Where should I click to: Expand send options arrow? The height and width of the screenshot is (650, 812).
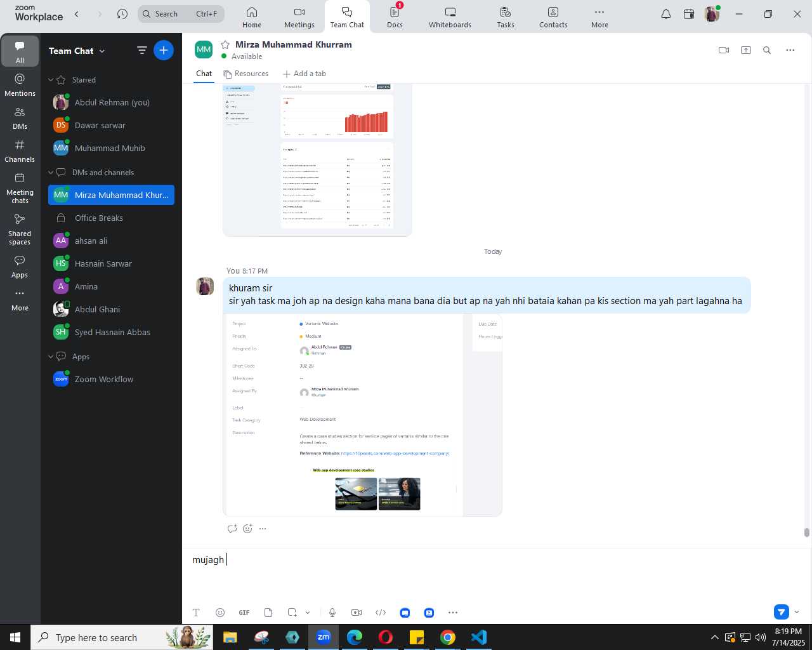click(797, 613)
